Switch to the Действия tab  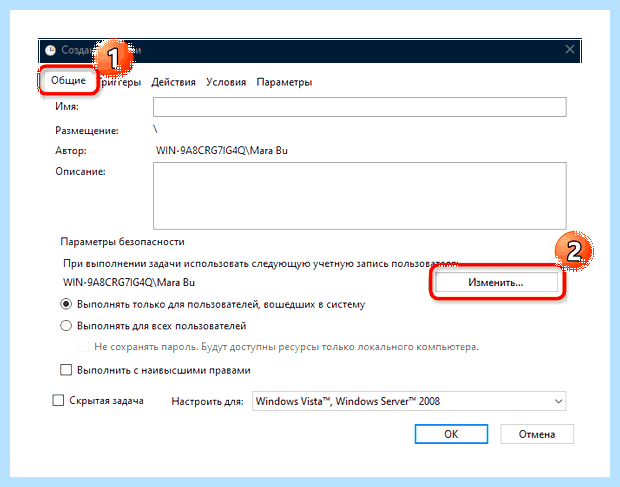pos(173,82)
